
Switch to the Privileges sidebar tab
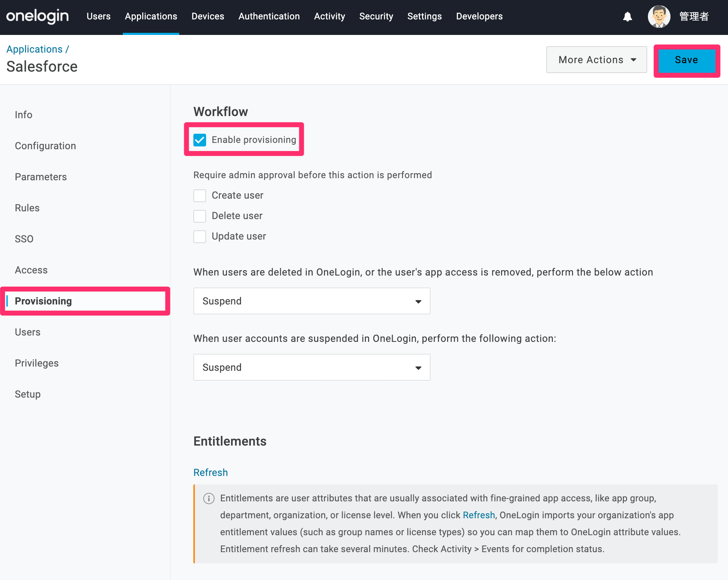[37, 363]
